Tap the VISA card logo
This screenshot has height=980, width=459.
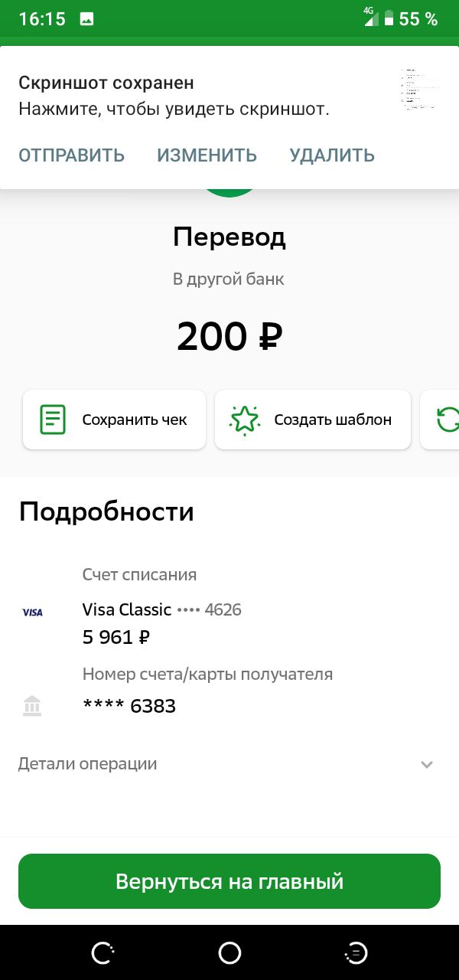point(32,612)
